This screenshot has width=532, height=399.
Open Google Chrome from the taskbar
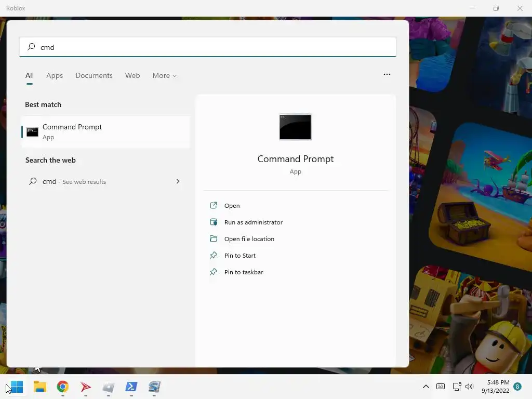(x=63, y=387)
